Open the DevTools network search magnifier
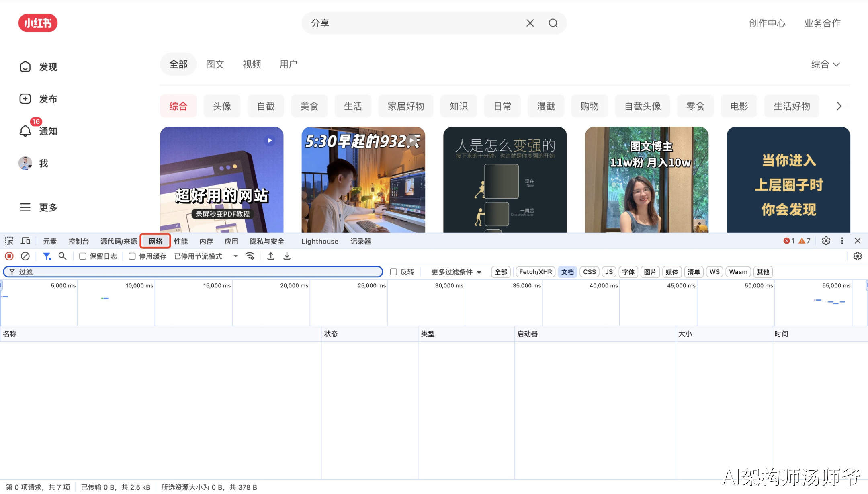 pyautogui.click(x=62, y=256)
